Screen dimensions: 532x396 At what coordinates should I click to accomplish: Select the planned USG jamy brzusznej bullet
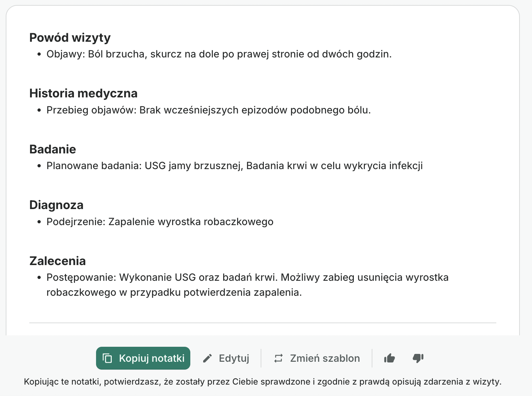click(234, 166)
